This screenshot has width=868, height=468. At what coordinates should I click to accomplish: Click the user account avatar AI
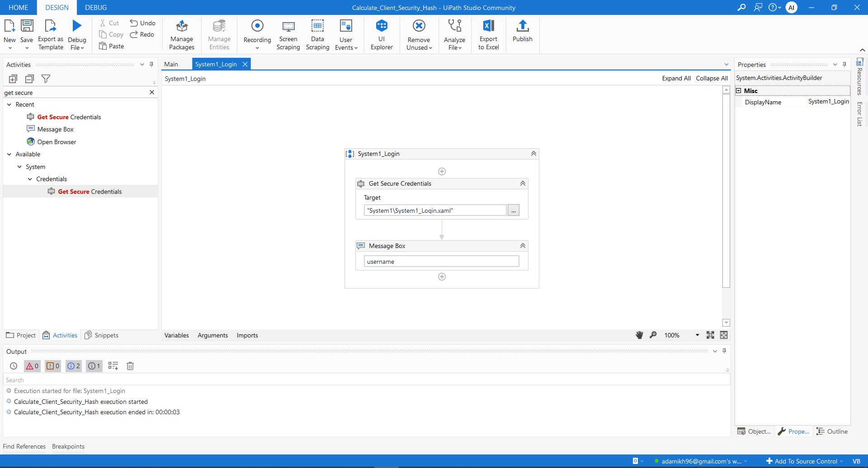[792, 8]
